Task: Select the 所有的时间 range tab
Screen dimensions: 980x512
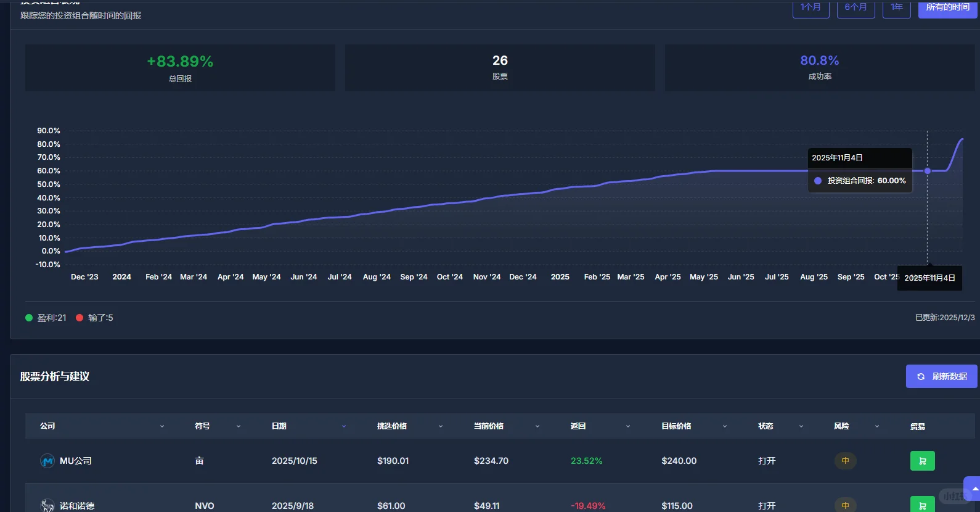Action: [x=947, y=8]
